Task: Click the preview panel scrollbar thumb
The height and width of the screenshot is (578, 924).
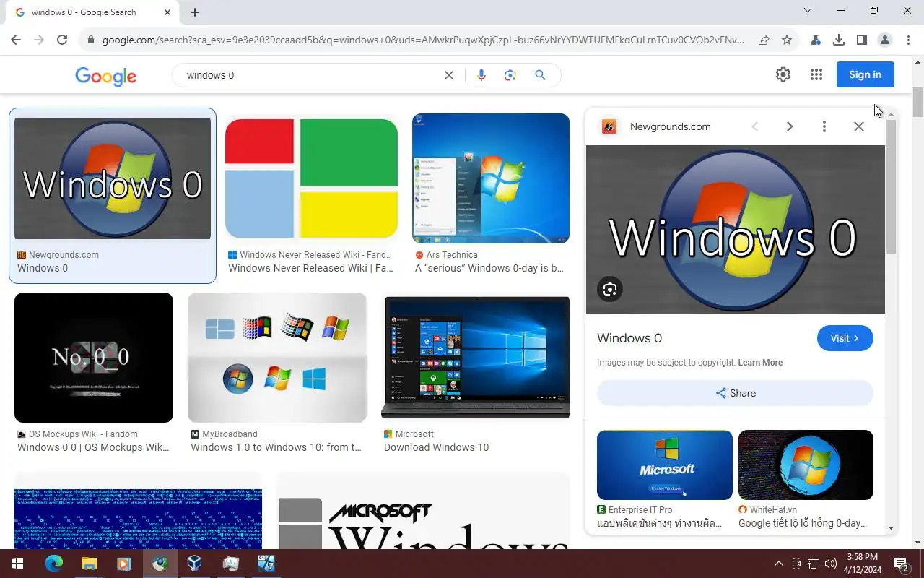Action: coord(891,186)
